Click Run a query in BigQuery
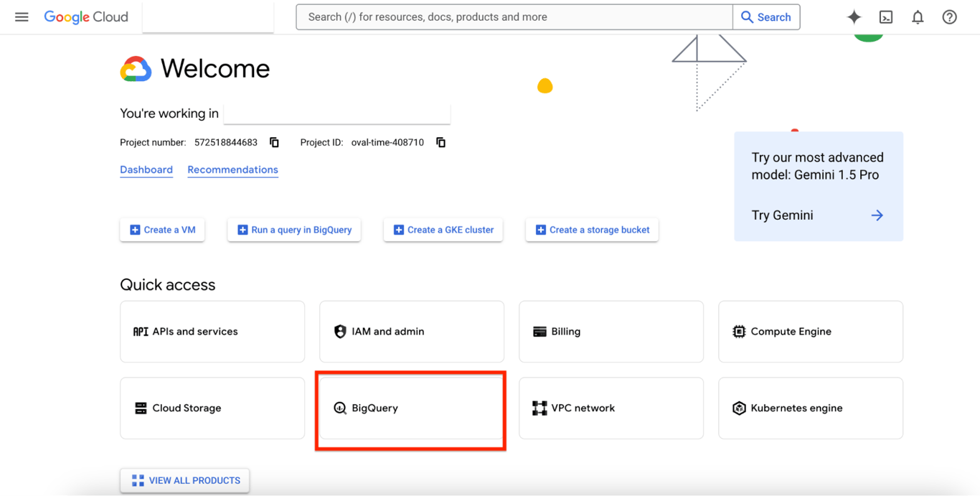 click(x=294, y=230)
